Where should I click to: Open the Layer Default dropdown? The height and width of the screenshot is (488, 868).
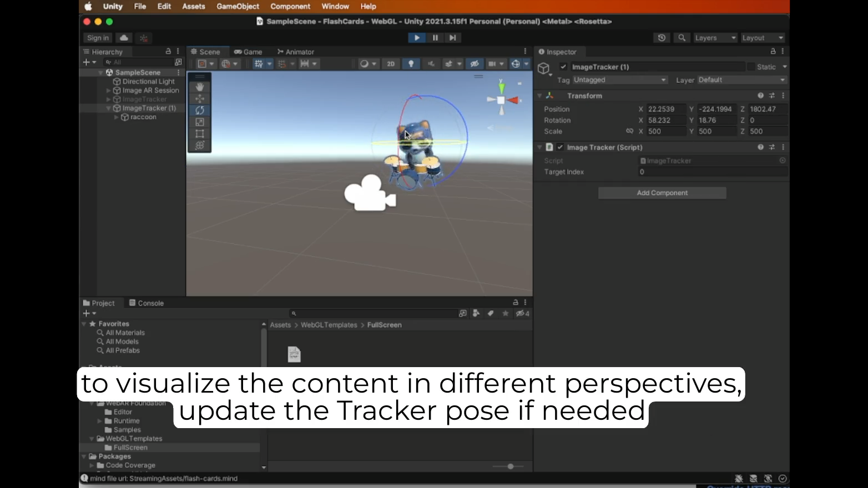[x=742, y=80]
